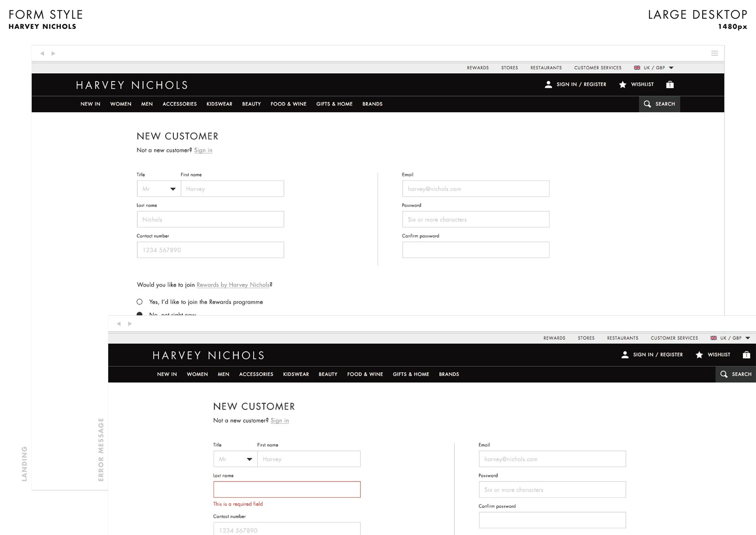The height and width of the screenshot is (535, 756).
Task: Click RESTAURANTS in the landing page top bar
Action: click(x=546, y=68)
